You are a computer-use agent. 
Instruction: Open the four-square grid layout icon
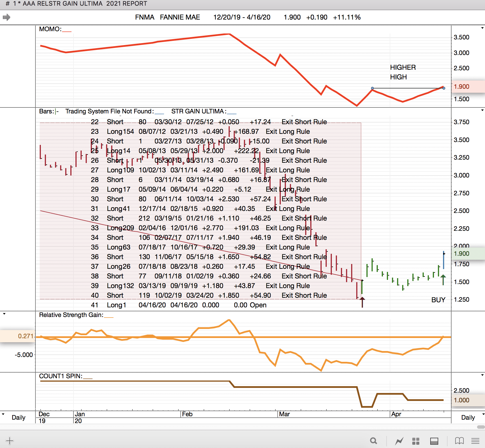click(416, 441)
